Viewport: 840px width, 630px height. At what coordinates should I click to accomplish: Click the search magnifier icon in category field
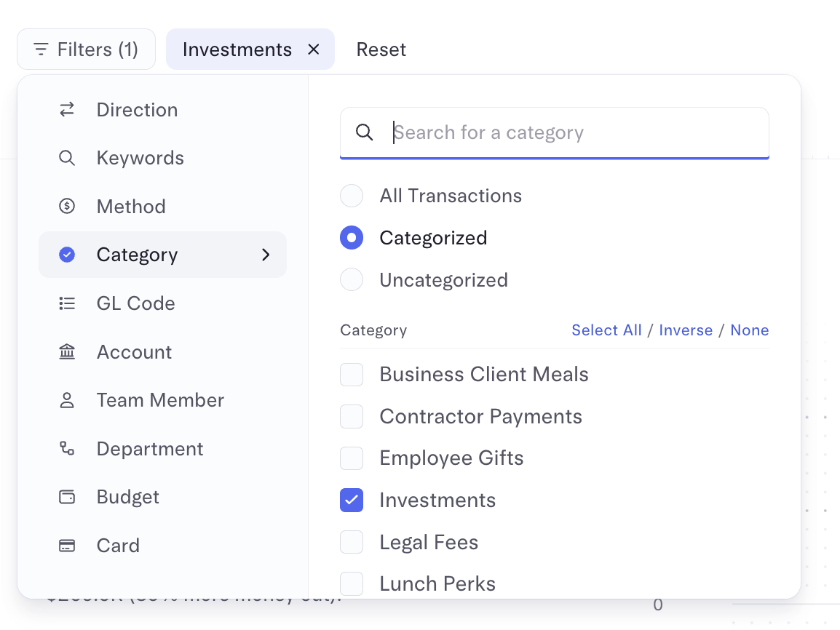364,132
